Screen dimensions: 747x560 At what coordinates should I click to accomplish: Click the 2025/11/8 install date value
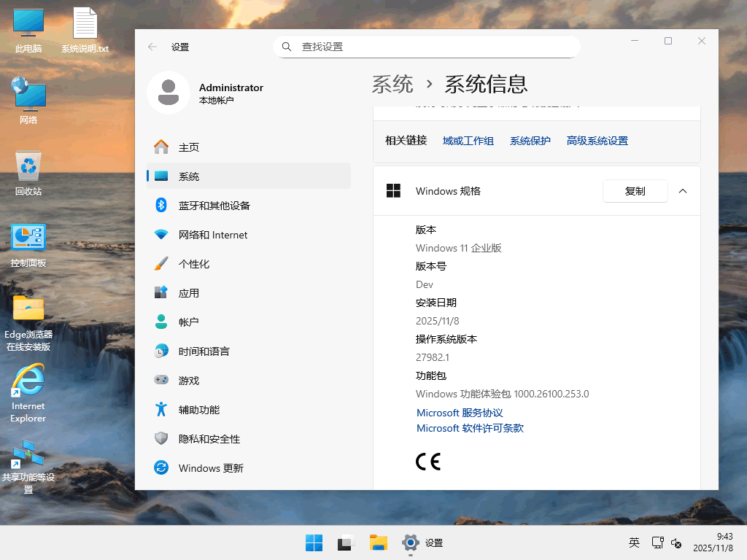[438, 321]
